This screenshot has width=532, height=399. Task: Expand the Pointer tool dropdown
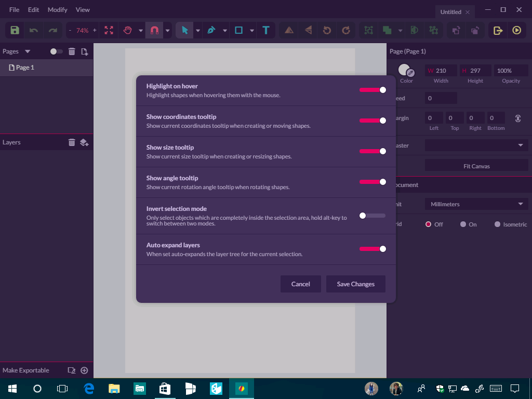click(198, 31)
